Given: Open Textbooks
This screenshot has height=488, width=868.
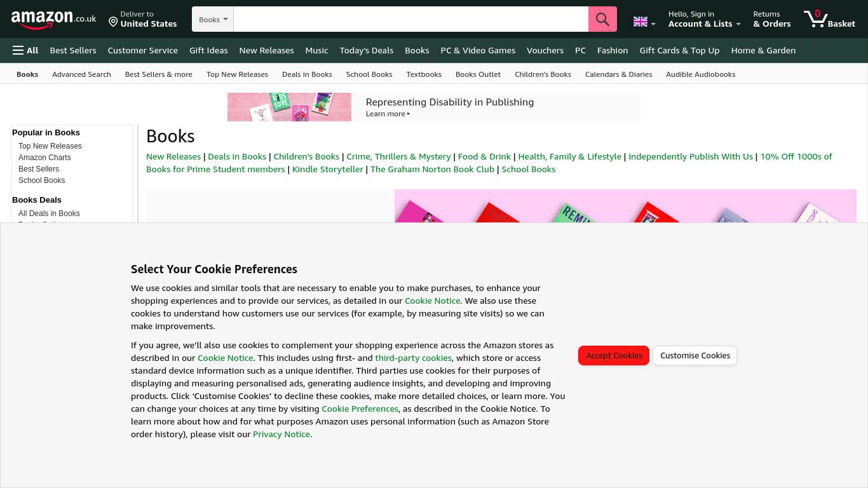Looking at the screenshot, I should (x=424, y=74).
